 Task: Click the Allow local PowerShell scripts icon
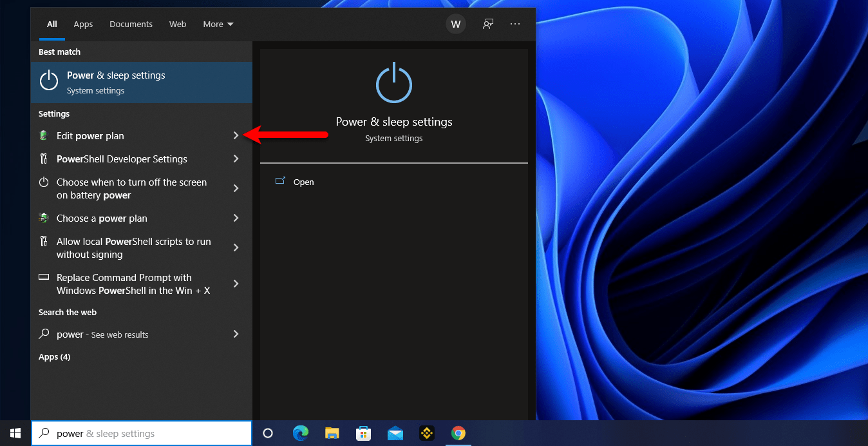click(x=44, y=242)
